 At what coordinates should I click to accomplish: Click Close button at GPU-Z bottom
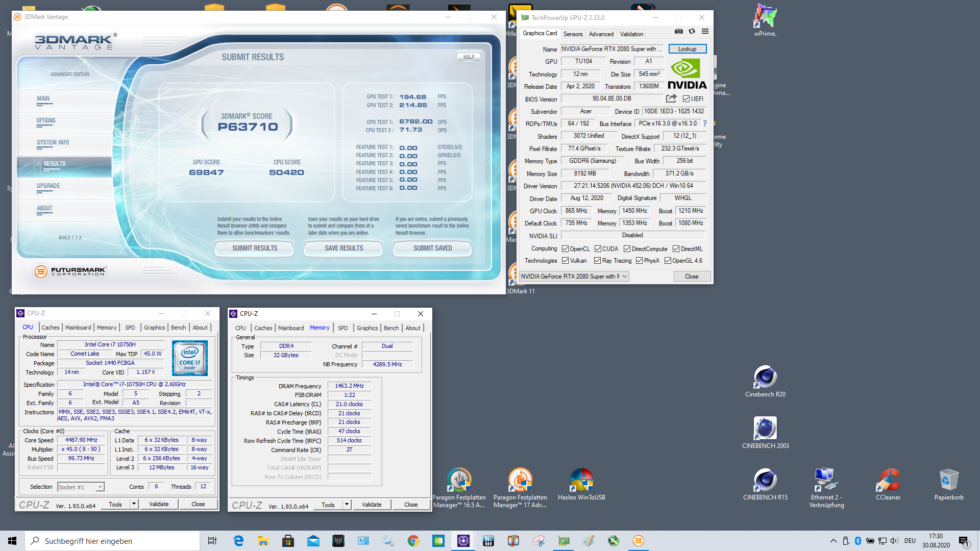tap(692, 277)
